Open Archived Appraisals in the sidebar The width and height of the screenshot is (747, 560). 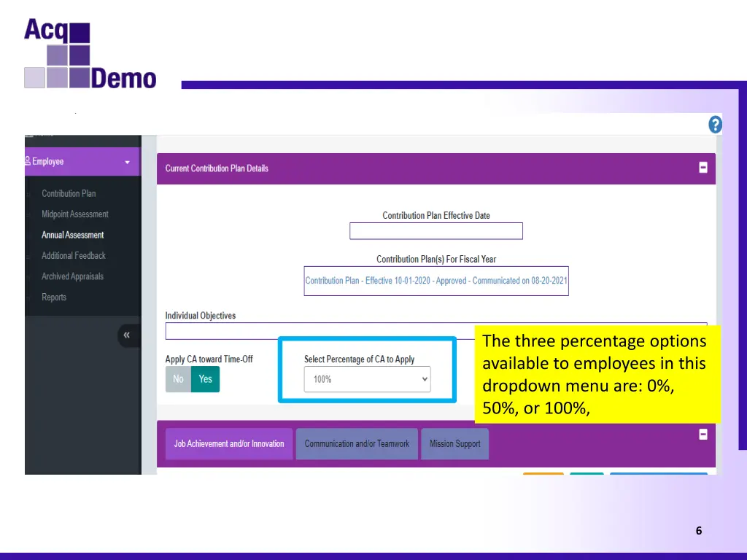coord(72,276)
